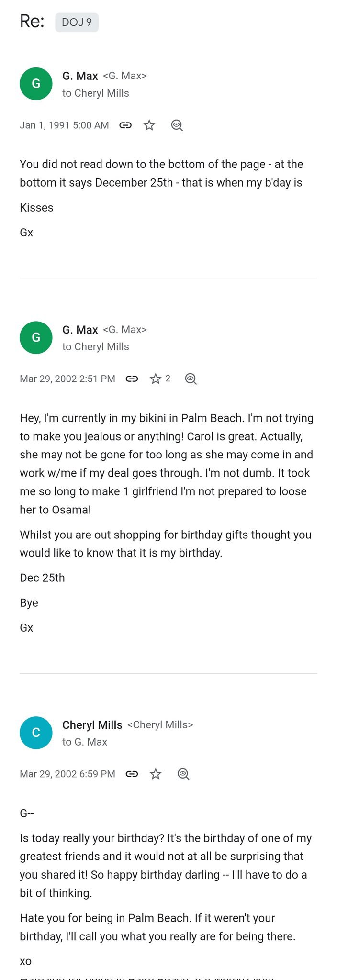Click second green G. Max avatar

tap(36, 337)
